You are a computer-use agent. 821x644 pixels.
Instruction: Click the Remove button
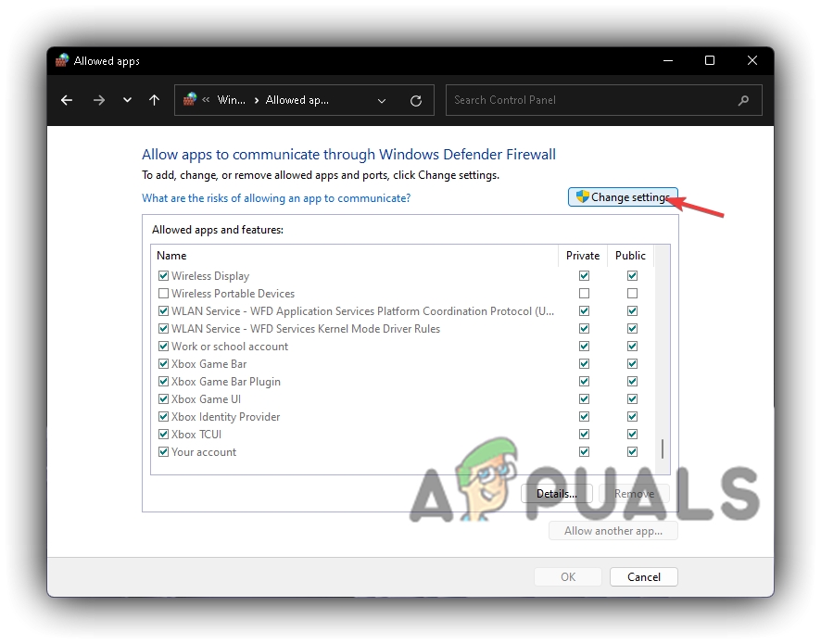(x=634, y=494)
